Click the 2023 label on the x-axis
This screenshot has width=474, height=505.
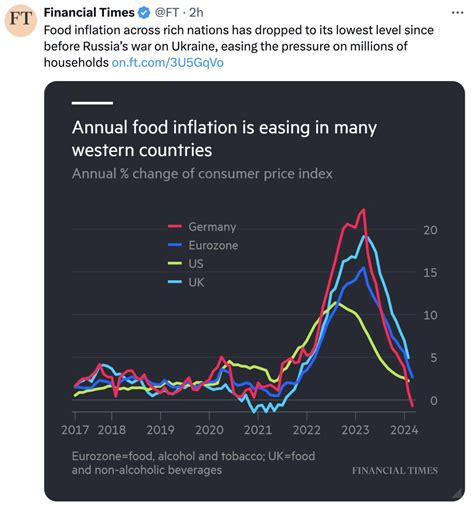[x=355, y=430]
